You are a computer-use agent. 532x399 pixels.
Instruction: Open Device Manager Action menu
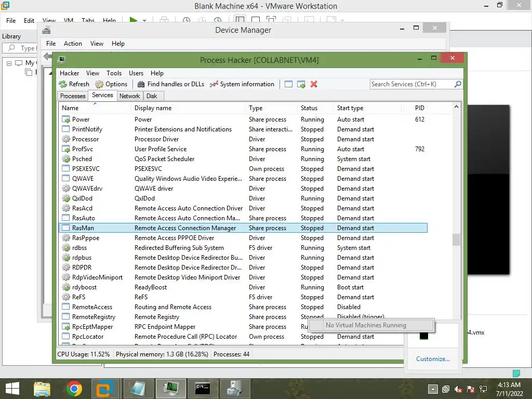click(73, 44)
